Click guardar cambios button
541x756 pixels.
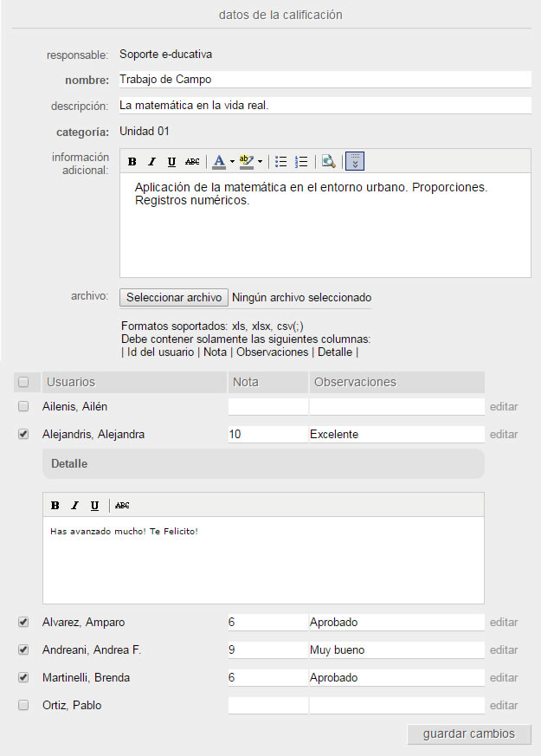468,733
